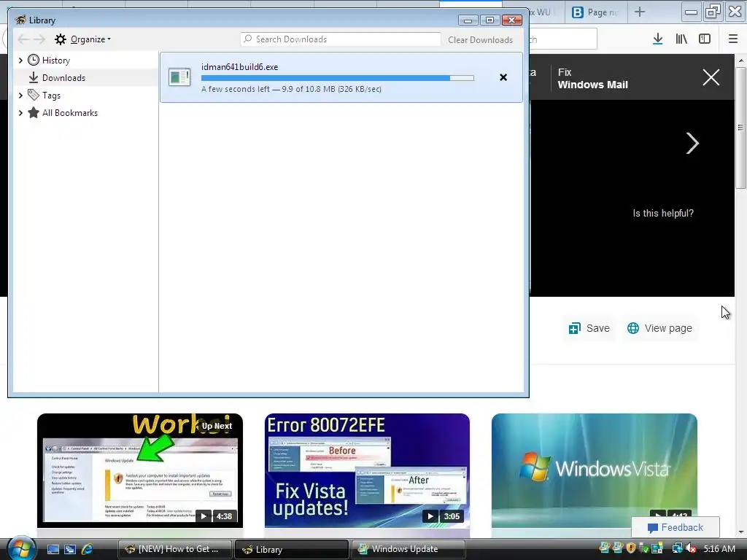Open the Firefox library bookshelf icon
This screenshot has height=560, width=747.
click(x=681, y=39)
